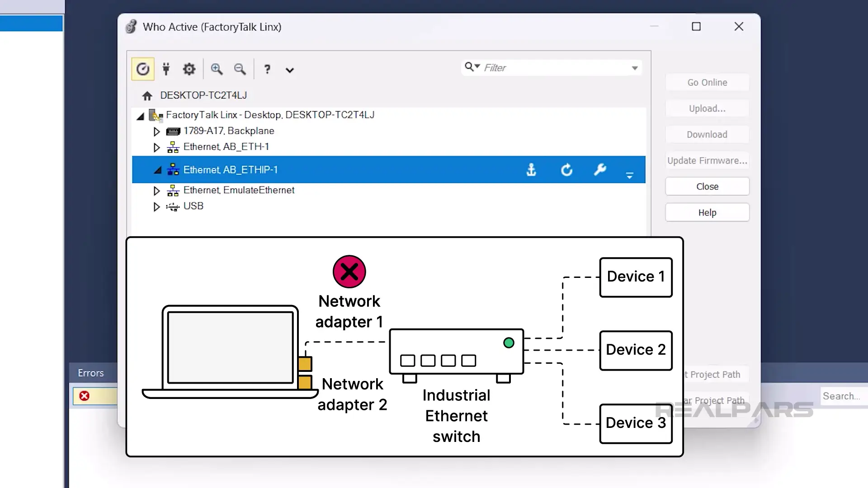
Task: Click the Help button
Action: click(707, 212)
